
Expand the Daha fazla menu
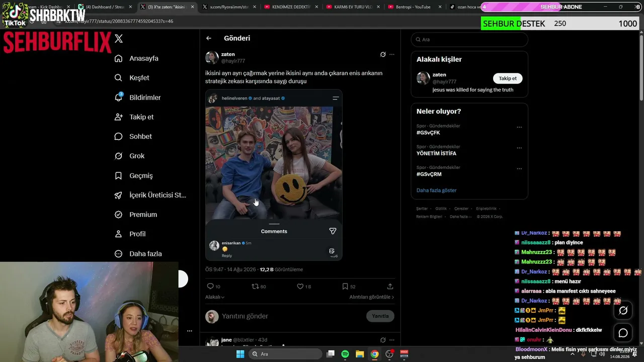tap(138, 254)
